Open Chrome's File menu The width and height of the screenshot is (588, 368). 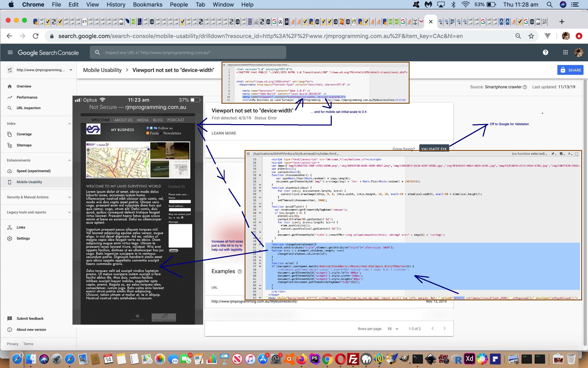click(56, 4)
